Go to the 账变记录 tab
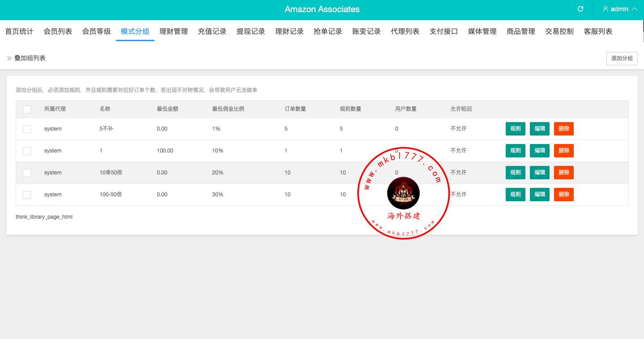Screen dimensions: 644x339 click(367, 31)
